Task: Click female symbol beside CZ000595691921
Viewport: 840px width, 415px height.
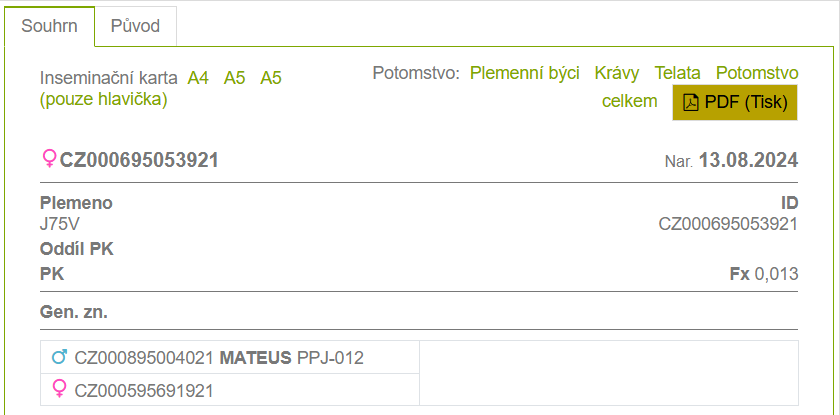Action: (x=59, y=389)
